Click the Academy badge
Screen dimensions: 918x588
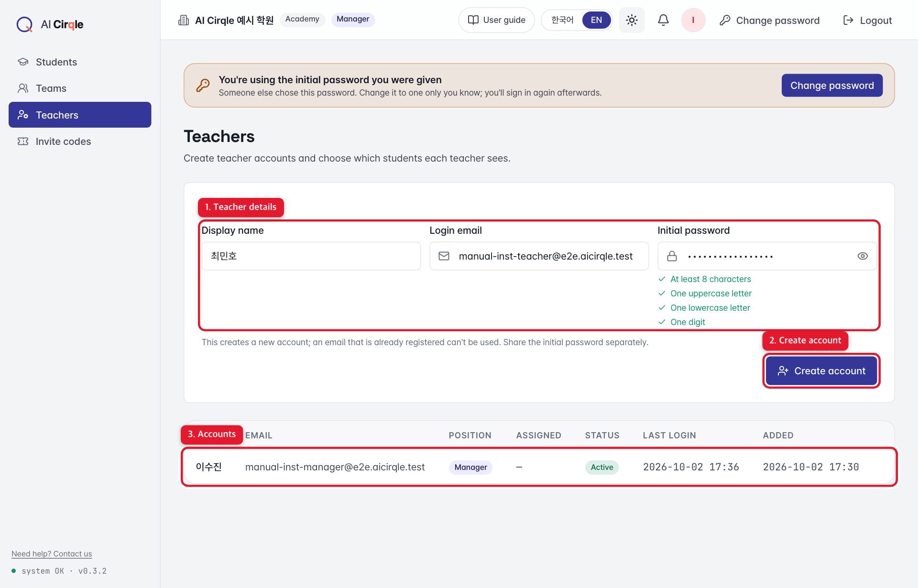(x=302, y=19)
